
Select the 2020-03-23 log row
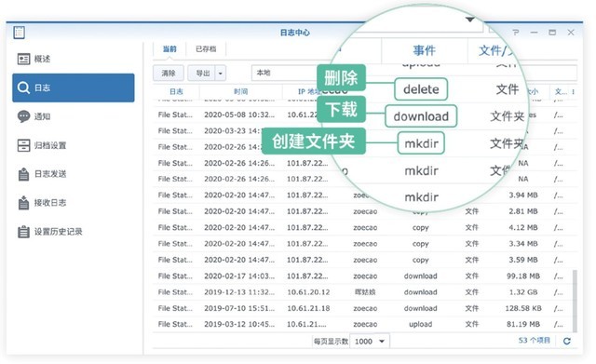coord(364,130)
